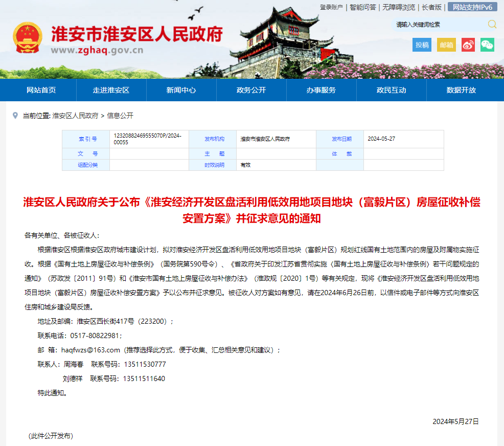Click the 投稿 button
Image resolution: width=504 pixels, height=446 pixels.
(x=422, y=44)
